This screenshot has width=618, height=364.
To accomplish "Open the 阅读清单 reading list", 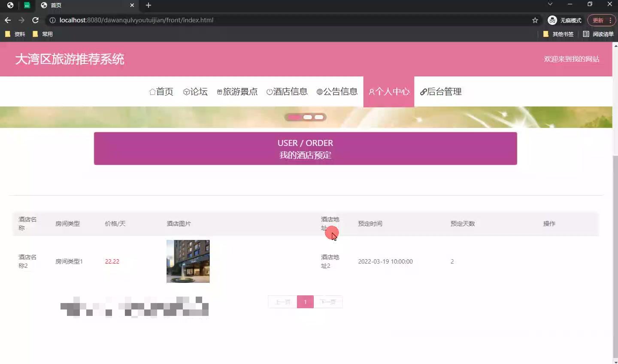I will click(x=598, y=34).
